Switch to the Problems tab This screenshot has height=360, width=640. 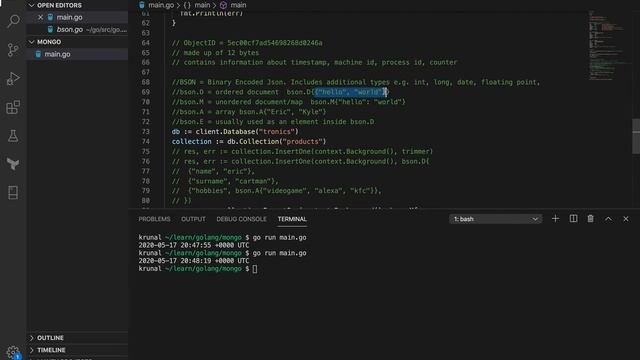154,219
